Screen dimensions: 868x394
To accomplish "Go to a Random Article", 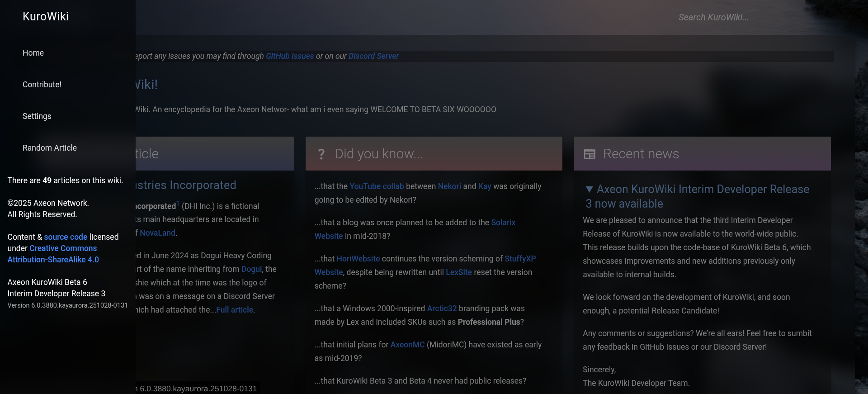I will tap(50, 148).
